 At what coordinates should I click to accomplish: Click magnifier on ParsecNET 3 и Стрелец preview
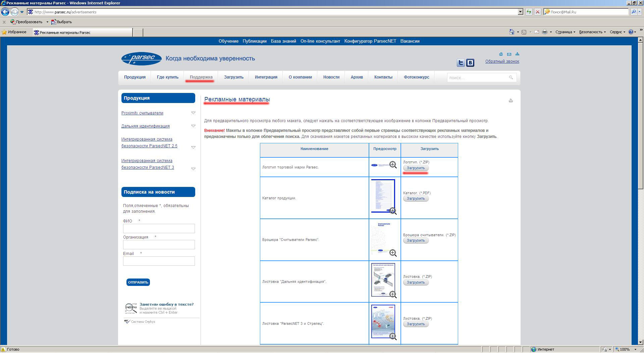pyautogui.click(x=393, y=337)
